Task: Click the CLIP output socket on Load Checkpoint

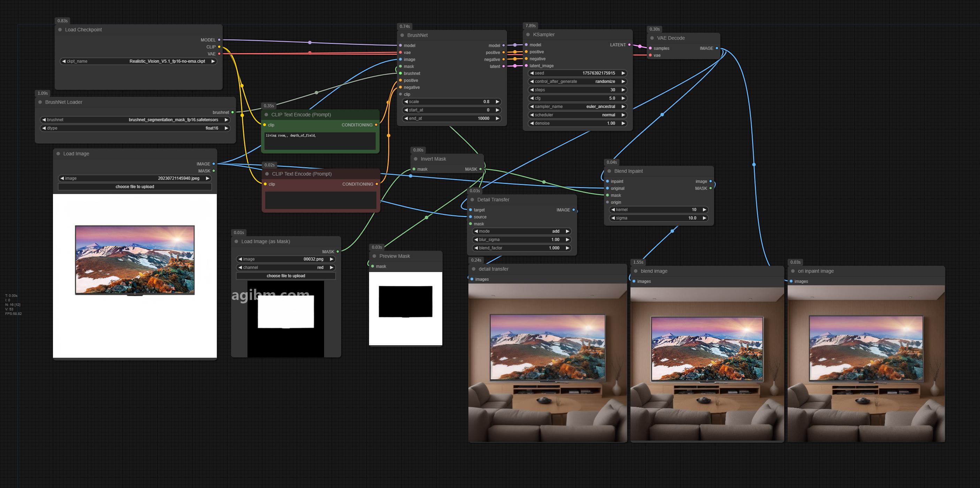Action: tap(219, 47)
